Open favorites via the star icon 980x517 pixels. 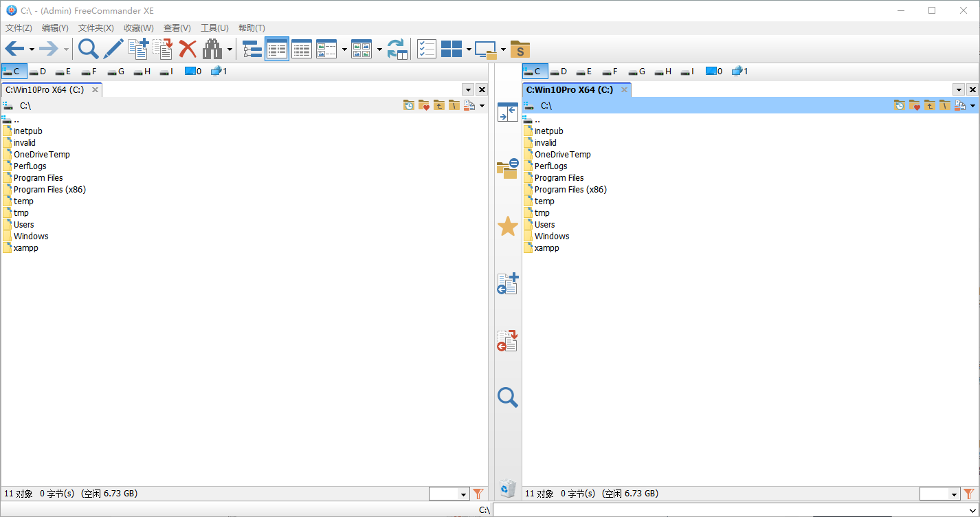click(507, 225)
